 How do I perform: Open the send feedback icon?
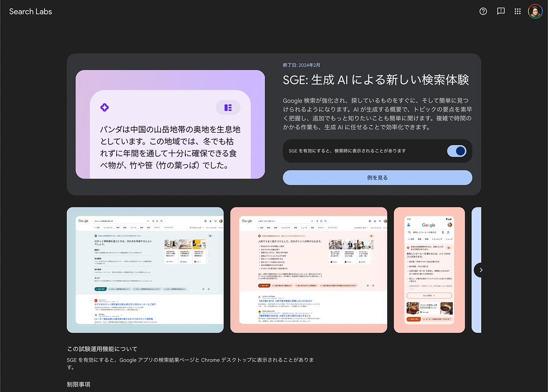point(501,11)
